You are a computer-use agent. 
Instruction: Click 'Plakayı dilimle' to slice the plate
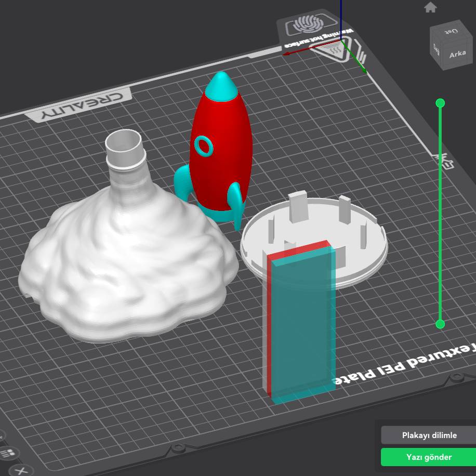coord(429,435)
